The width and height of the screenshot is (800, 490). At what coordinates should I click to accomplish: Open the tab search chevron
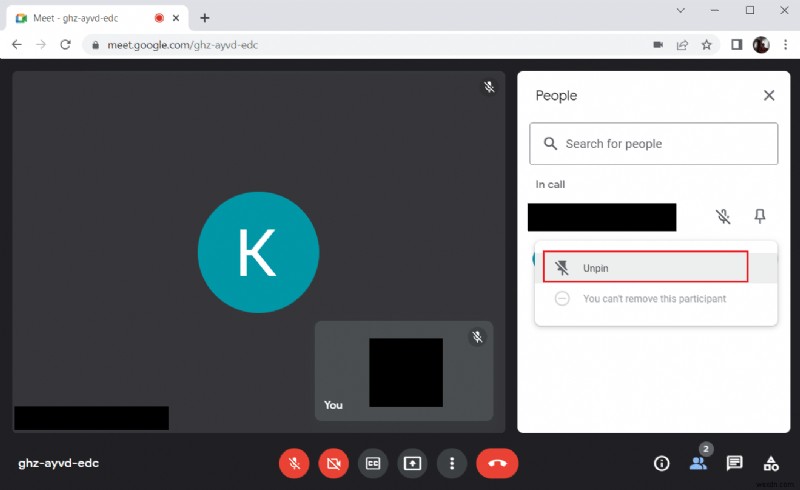click(x=681, y=10)
